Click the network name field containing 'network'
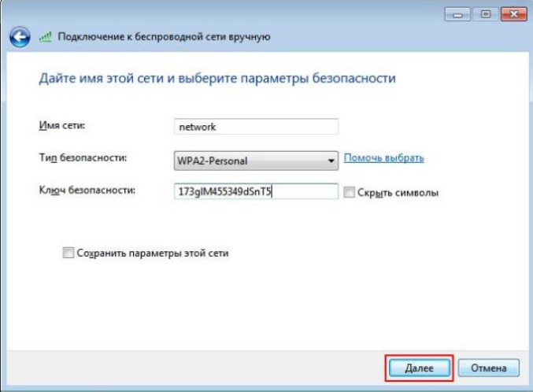 (255, 127)
